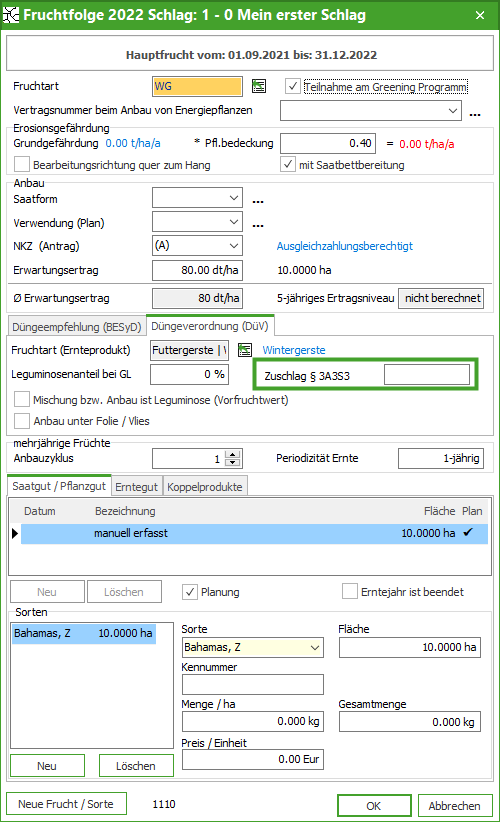Viewport: 500px width, 822px height.
Task: Toggle Teilnahme am Greening Programm checkbox
Action: point(292,86)
